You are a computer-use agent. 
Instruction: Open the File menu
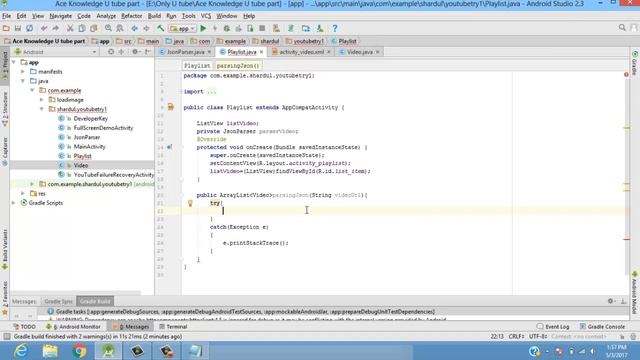pyautogui.click(x=7, y=16)
